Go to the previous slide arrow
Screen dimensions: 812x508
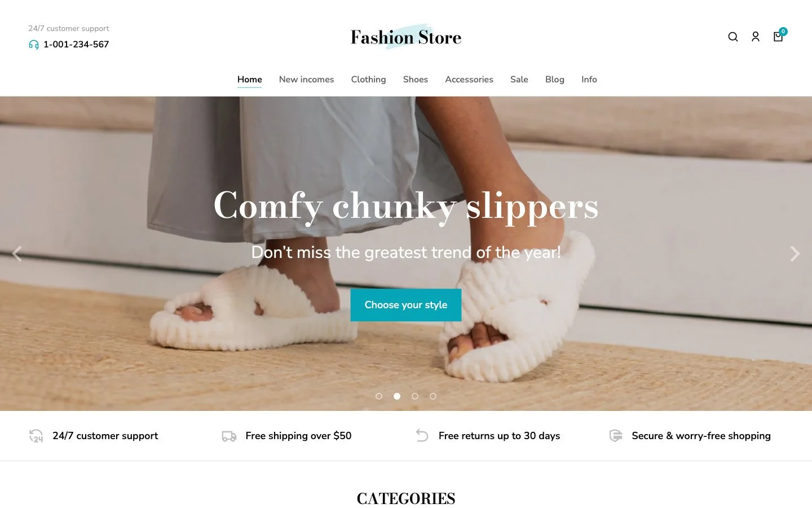click(x=17, y=254)
